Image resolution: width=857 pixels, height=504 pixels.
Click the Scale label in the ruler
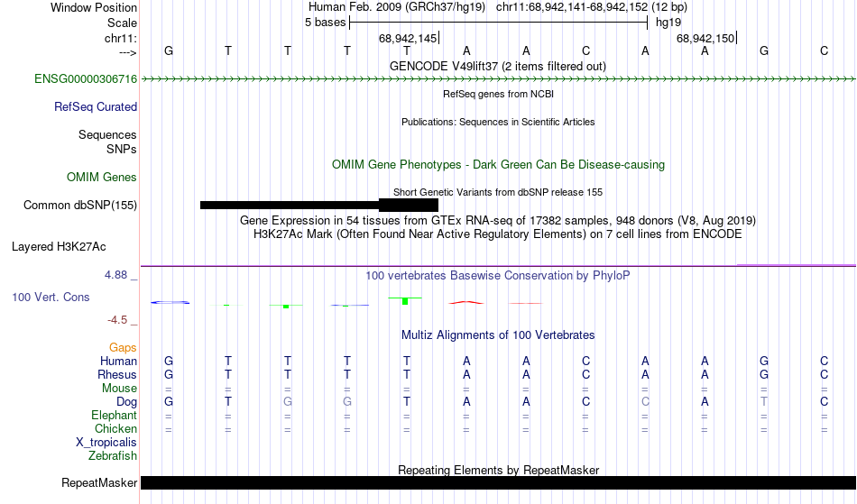coord(123,23)
